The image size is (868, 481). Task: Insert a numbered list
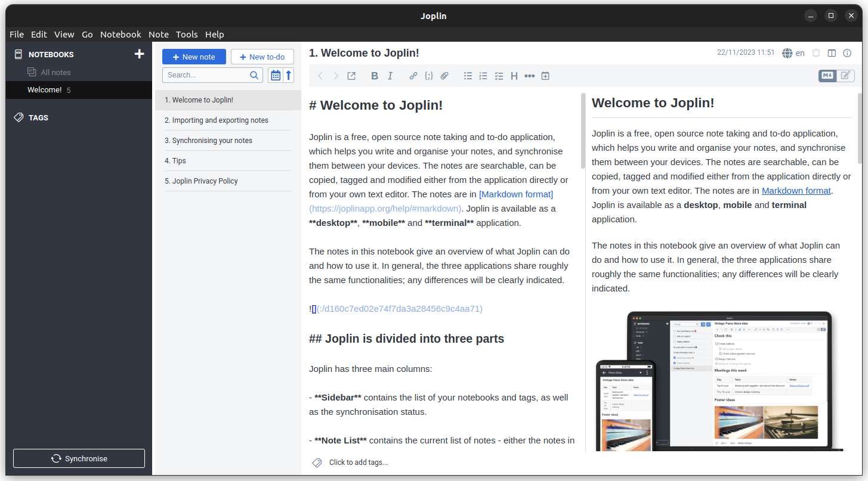484,76
